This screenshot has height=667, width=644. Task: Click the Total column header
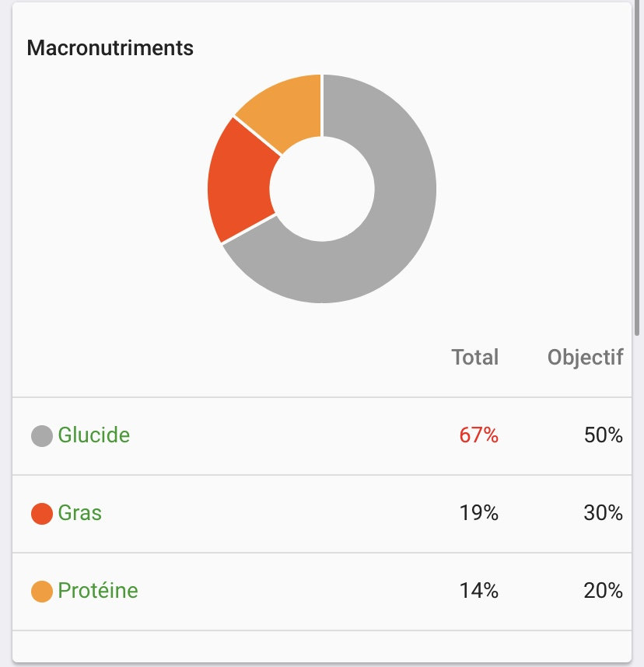click(474, 358)
